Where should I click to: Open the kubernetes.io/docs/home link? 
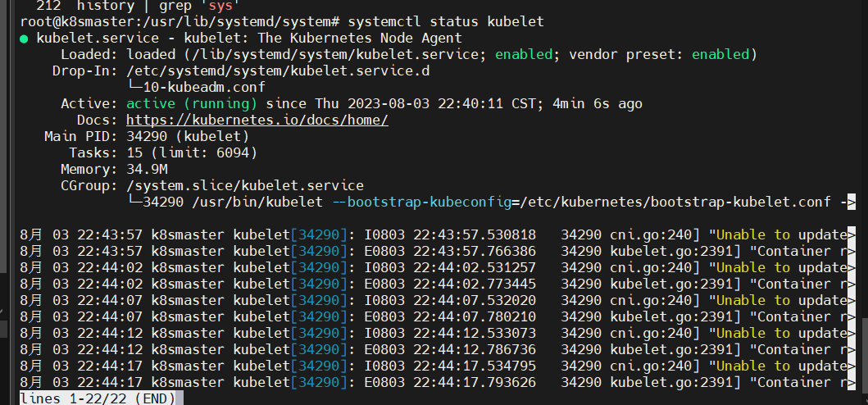257,120
